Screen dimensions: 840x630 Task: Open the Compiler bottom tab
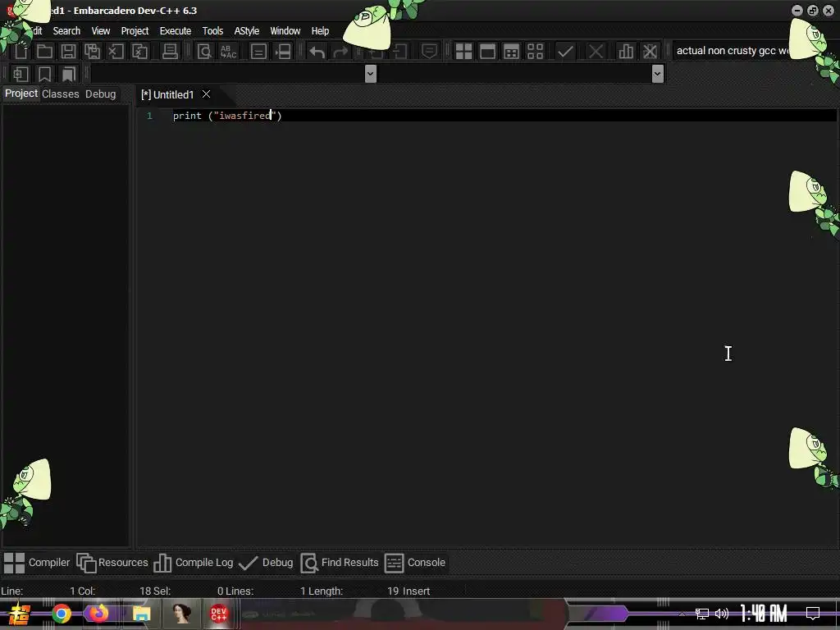(36, 563)
